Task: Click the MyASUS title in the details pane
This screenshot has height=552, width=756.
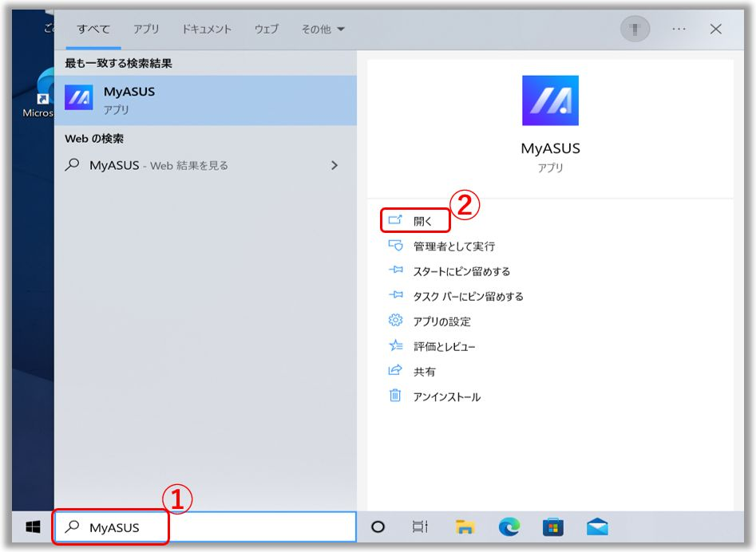Action: (550, 148)
